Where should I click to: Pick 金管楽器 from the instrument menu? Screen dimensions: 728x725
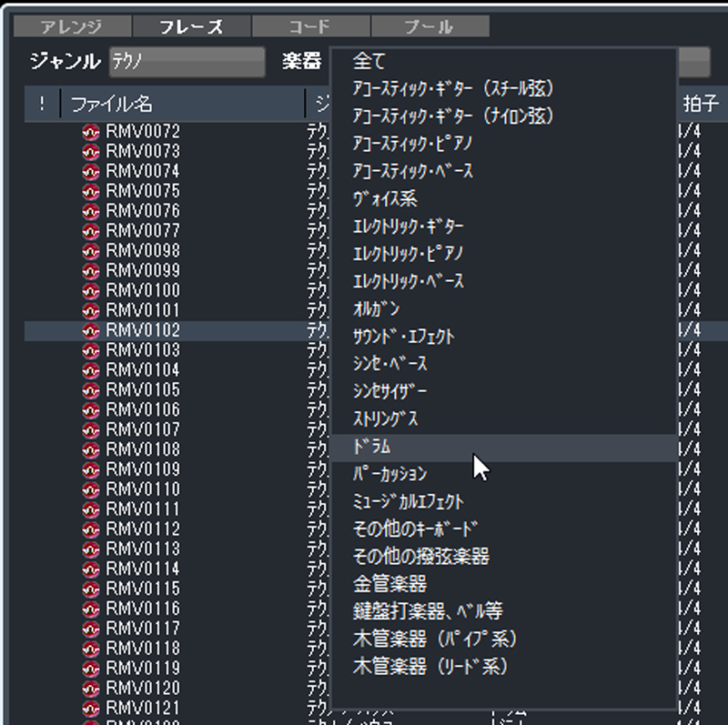[x=504, y=584]
